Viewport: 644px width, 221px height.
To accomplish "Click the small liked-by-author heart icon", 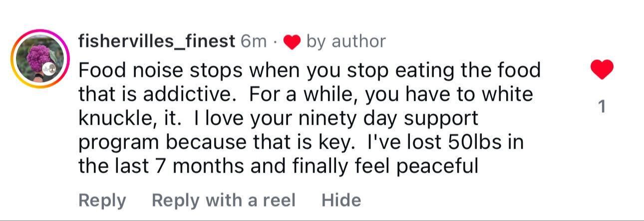I will pyautogui.click(x=291, y=42).
